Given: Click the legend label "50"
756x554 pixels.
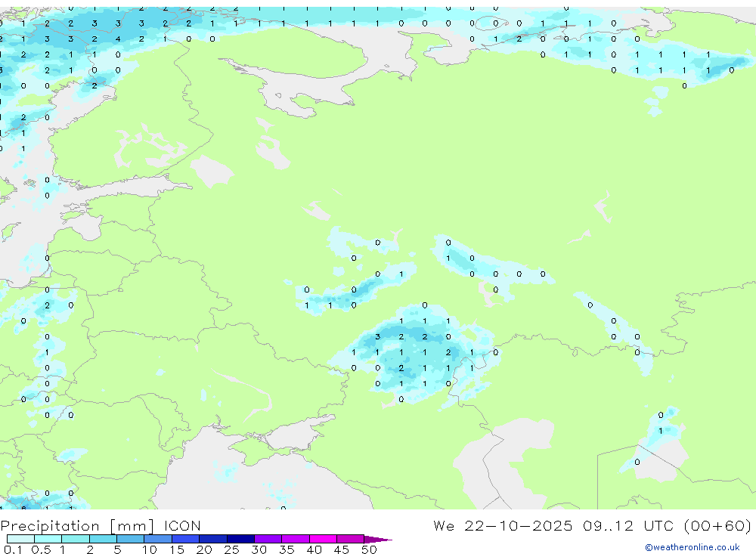Looking at the screenshot, I should [369, 549].
